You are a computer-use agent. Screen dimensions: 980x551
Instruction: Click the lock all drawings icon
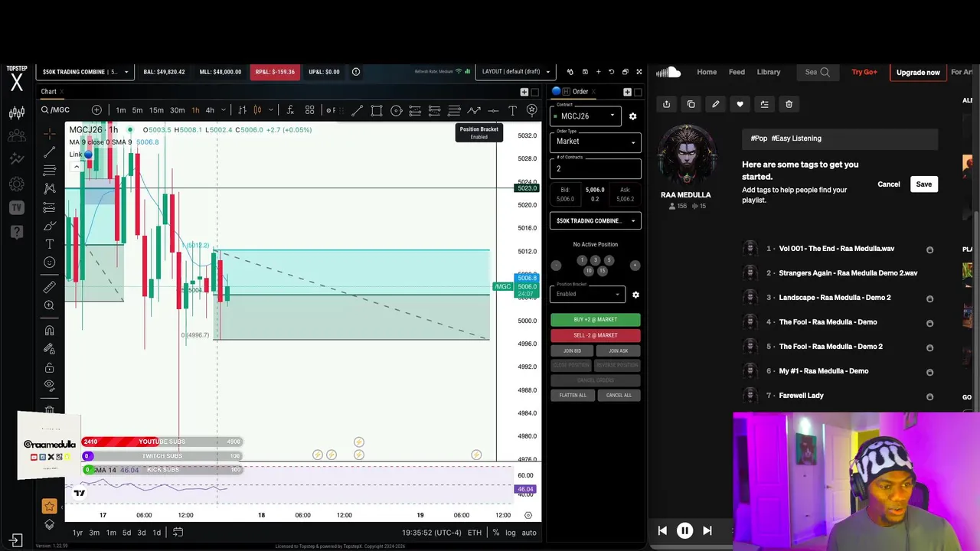(50, 367)
